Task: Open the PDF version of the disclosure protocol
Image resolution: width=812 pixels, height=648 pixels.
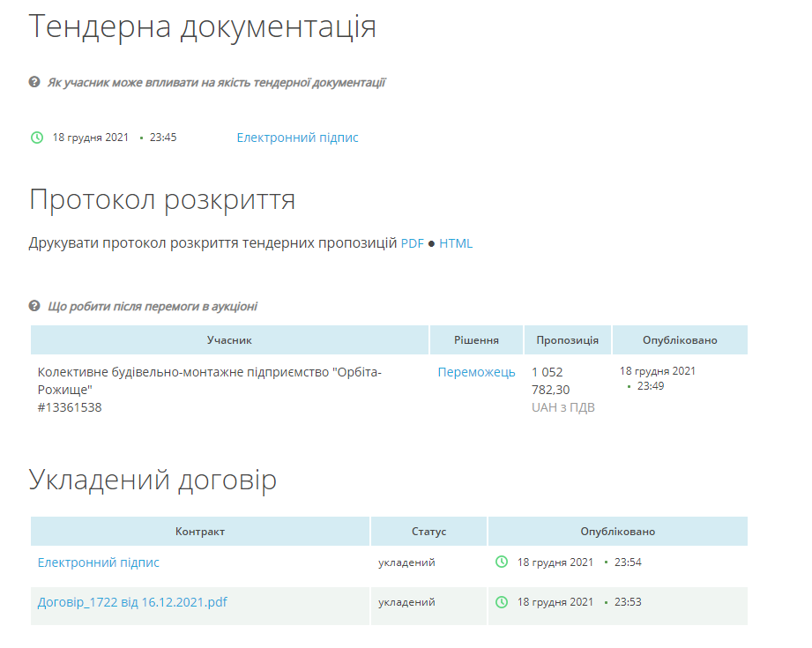Action: [x=412, y=243]
